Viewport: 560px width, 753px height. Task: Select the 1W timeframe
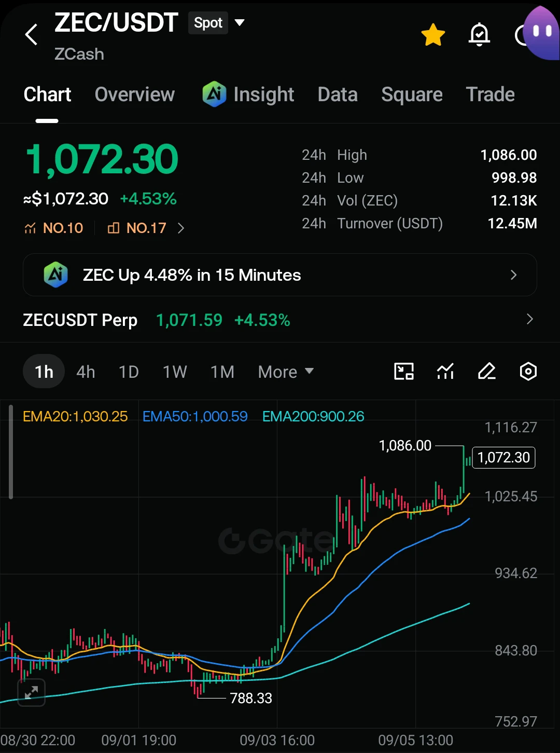pyautogui.click(x=175, y=372)
